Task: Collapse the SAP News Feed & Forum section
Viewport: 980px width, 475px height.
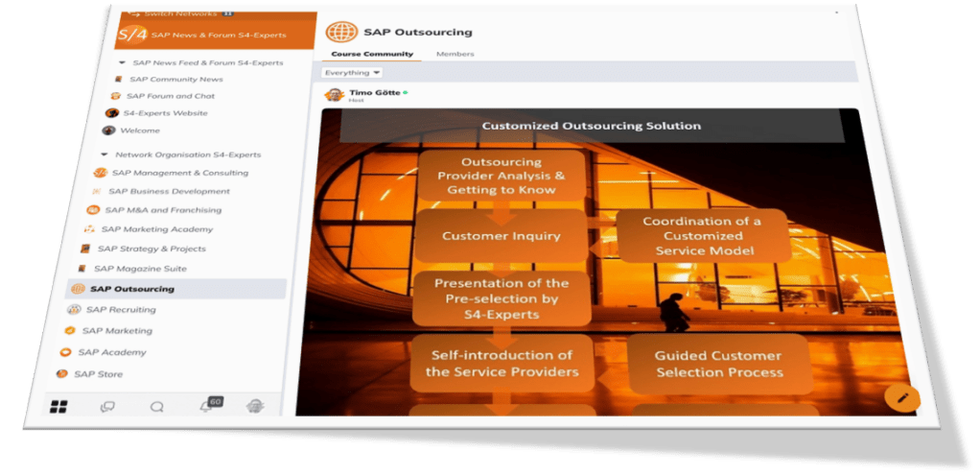Action: coord(123,62)
